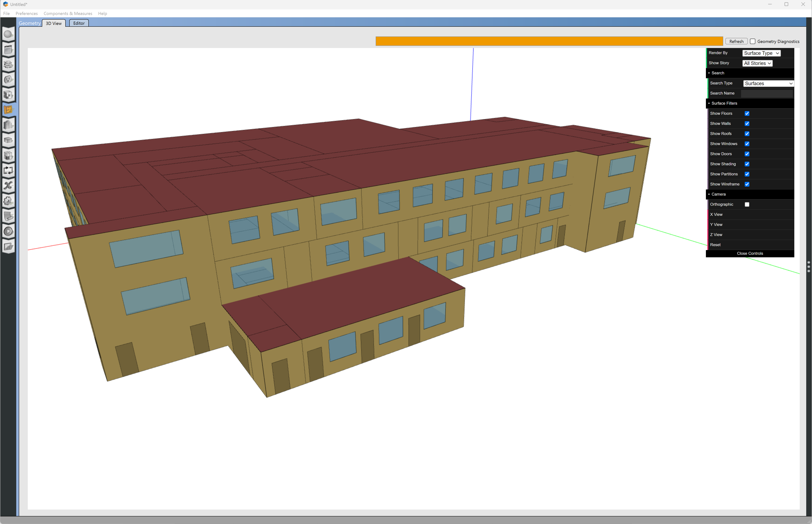Screen dimensions: 812x524
Task: Open the Results Summary chart icon
Action: point(8,246)
